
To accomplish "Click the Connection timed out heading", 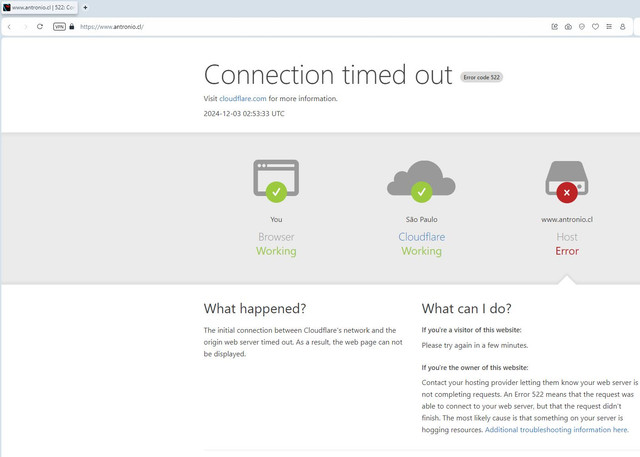I will pyautogui.click(x=328, y=75).
